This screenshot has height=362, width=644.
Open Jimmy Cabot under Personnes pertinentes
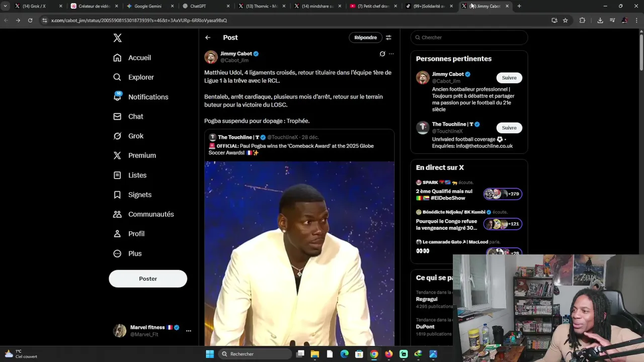click(x=448, y=74)
